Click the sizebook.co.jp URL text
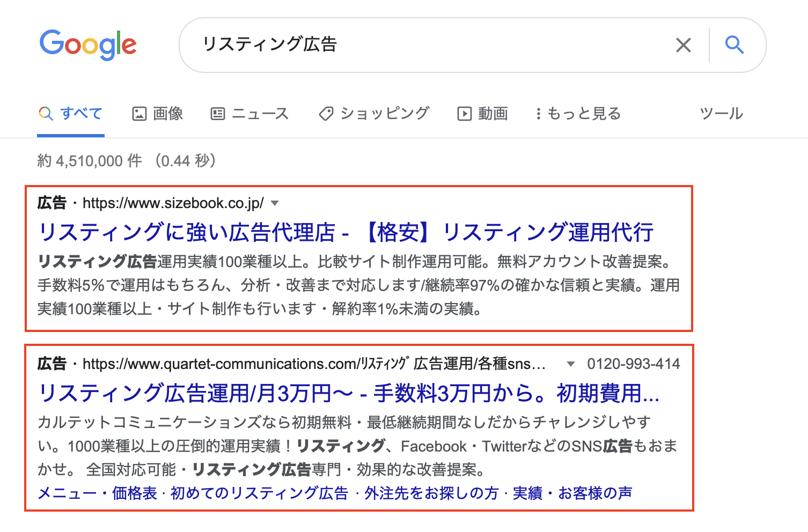The width and height of the screenshot is (808, 532). pyautogui.click(x=173, y=203)
